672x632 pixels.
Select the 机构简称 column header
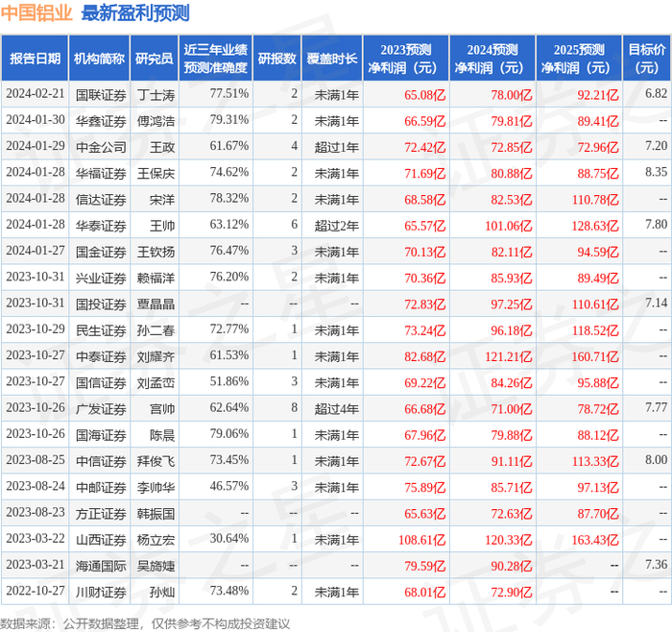[99, 59]
